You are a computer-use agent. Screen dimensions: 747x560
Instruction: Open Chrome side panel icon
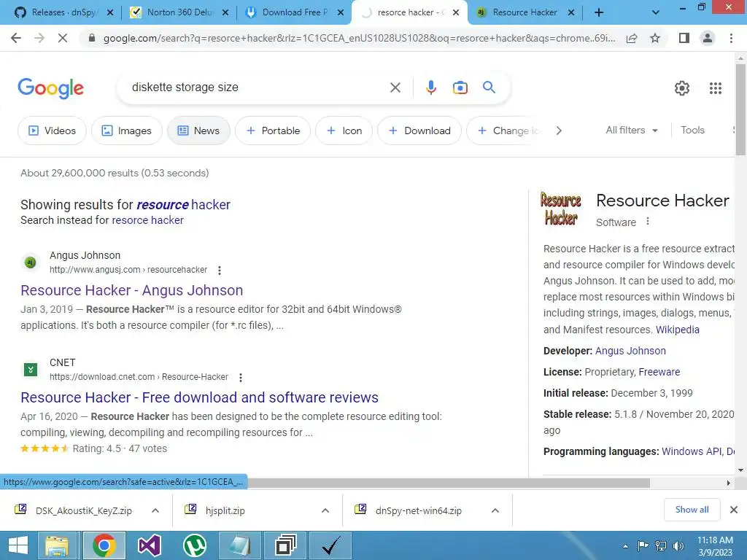pos(684,38)
